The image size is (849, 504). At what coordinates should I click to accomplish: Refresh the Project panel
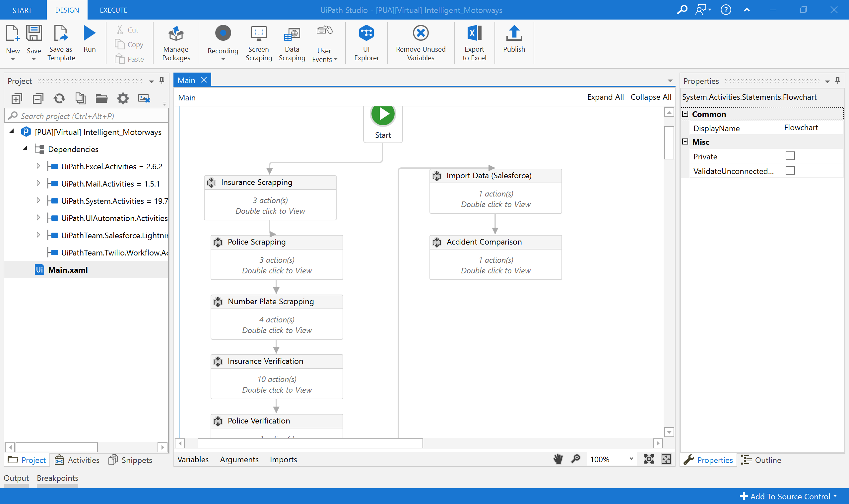[59, 99]
